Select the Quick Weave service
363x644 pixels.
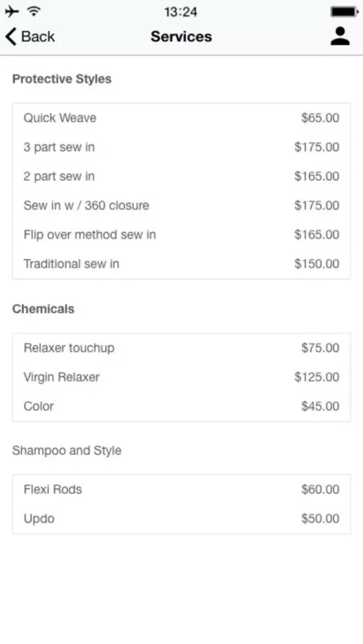(181, 118)
